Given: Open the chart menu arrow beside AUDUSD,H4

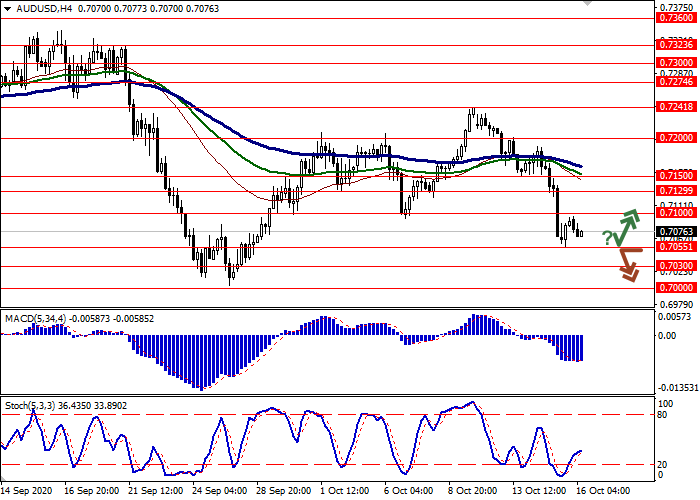Looking at the screenshot, I should pos(7,9).
